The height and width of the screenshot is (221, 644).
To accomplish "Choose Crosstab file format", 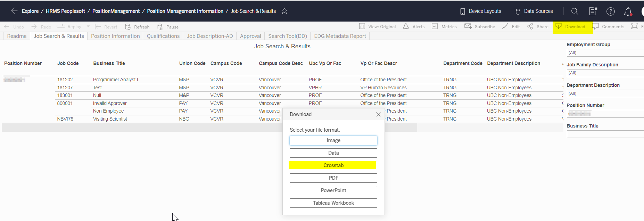I will point(333,165).
